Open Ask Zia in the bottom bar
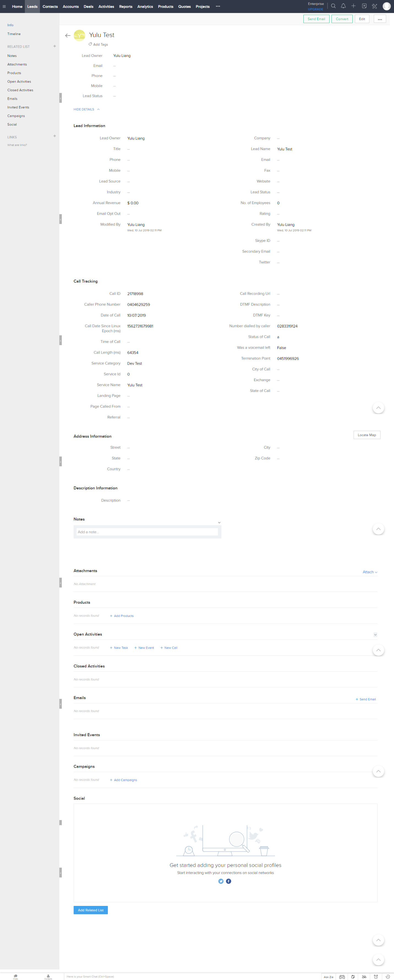Image resolution: width=394 pixels, height=980 pixels. pyautogui.click(x=328, y=977)
